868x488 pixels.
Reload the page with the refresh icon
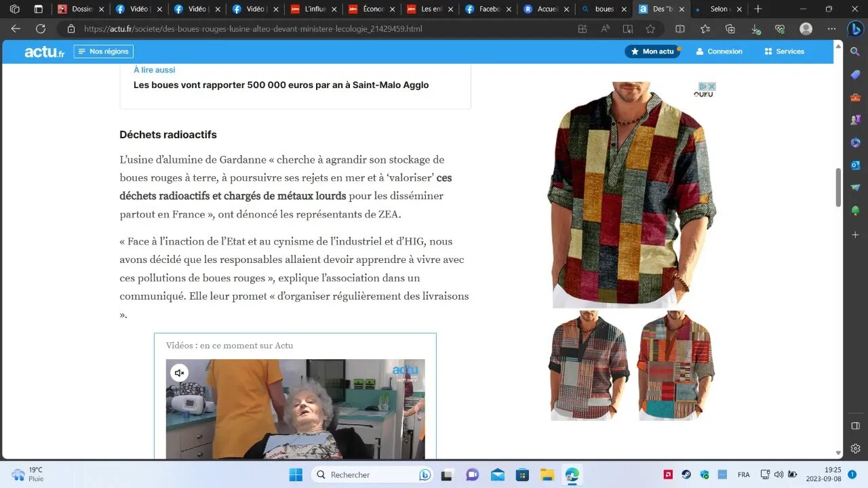[41, 29]
